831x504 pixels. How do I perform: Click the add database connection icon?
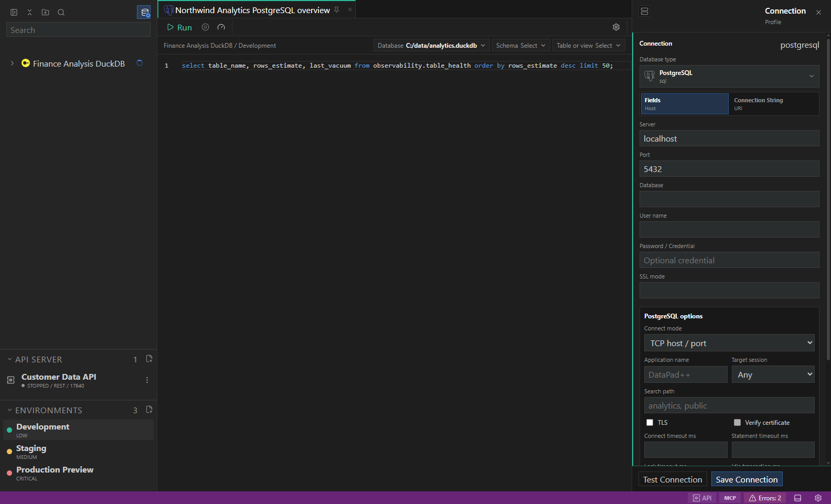coord(144,12)
